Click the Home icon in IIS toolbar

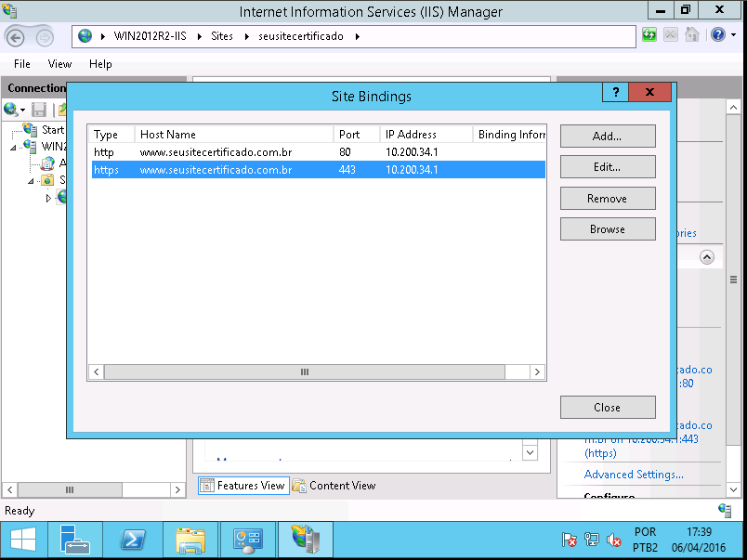(692, 34)
